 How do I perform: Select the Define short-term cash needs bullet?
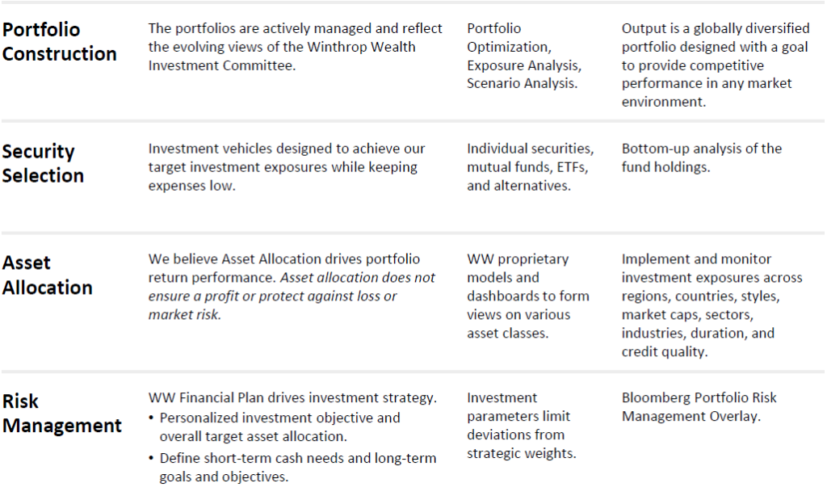pyautogui.click(x=292, y=467)
